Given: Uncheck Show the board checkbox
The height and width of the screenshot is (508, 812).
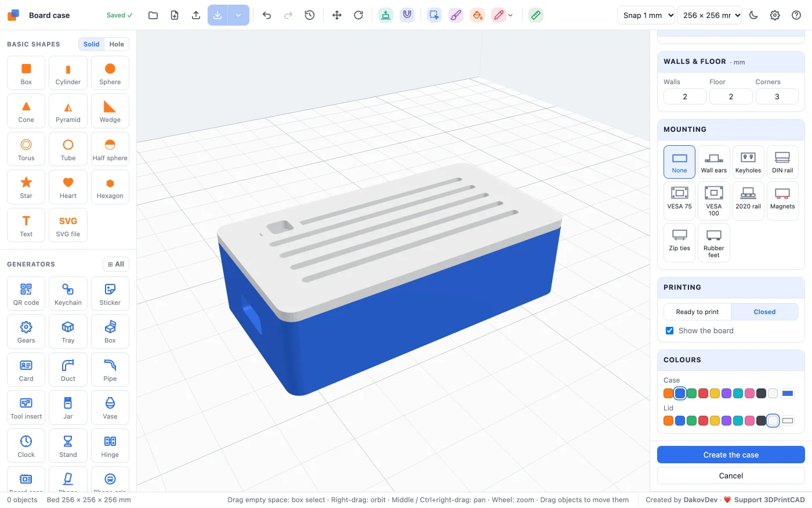Looking at the screenshot, I should coord(670,330).
